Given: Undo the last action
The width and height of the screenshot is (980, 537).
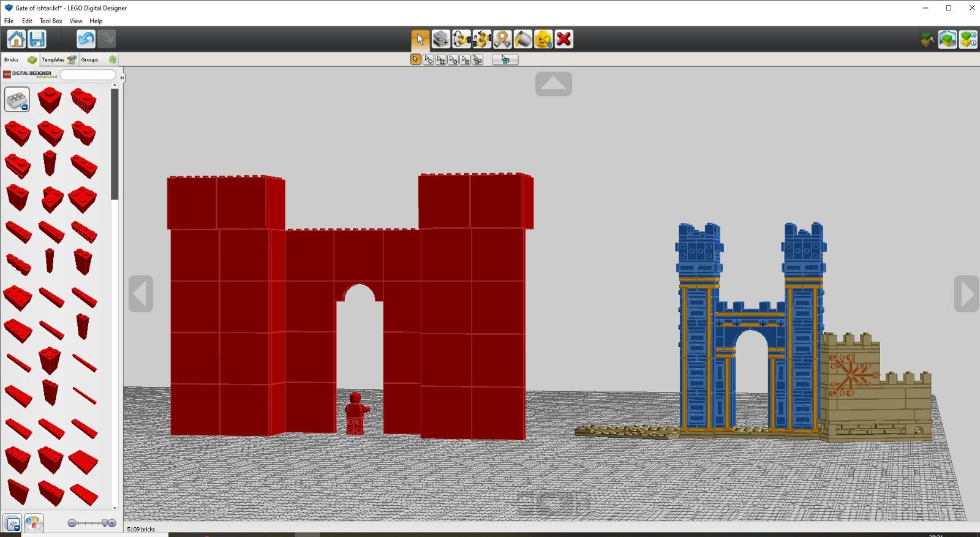Looking at the screenshot, I should (86, 39).
